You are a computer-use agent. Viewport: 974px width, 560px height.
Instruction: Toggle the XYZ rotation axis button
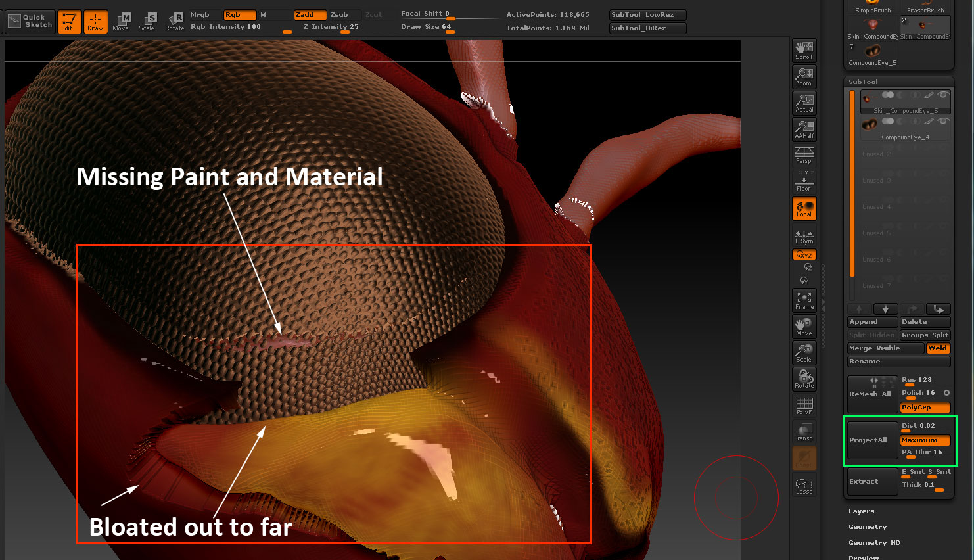click(804, 255)
